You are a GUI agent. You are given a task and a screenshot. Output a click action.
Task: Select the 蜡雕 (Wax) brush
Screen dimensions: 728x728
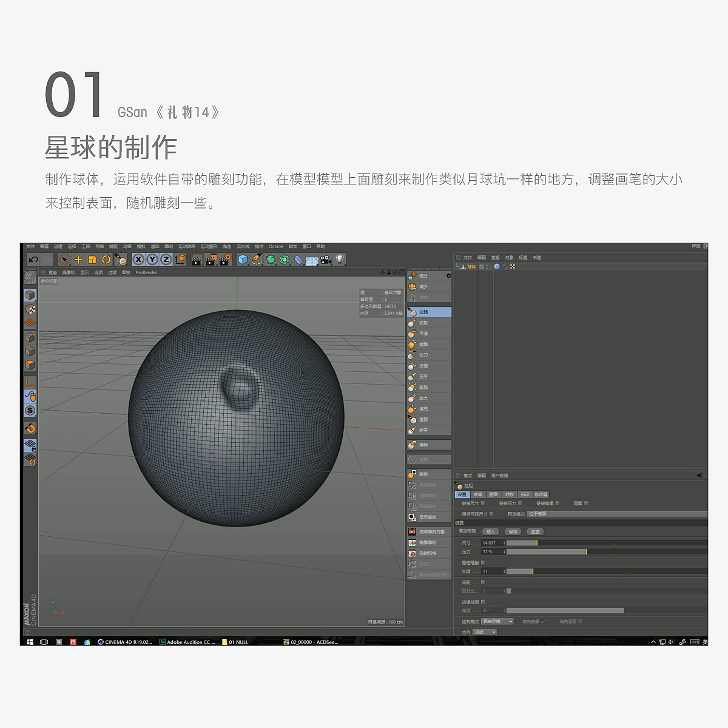click(x=430, y=344)
